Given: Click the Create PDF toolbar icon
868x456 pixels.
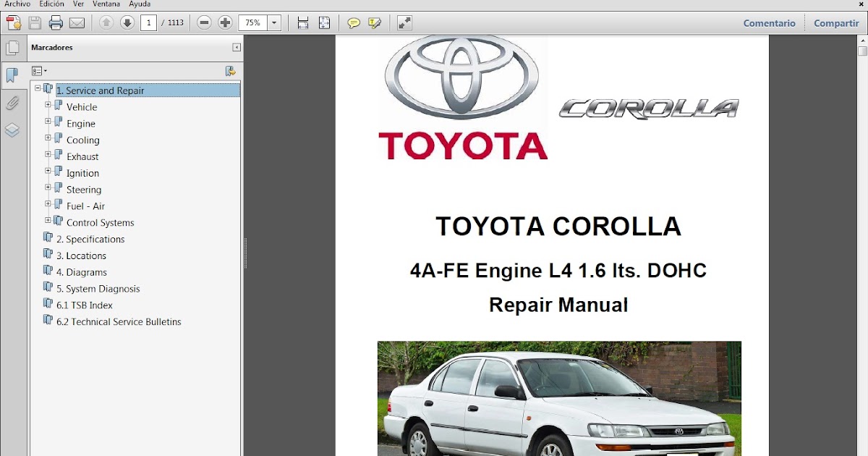Looking at the screenshot, I should tap(13, 23).
